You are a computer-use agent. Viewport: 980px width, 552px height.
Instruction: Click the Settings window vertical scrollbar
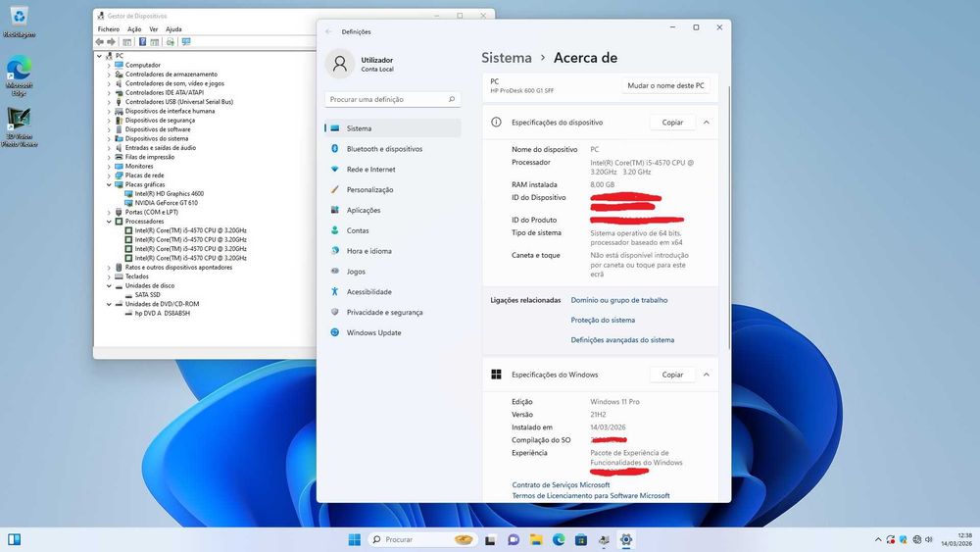(x=728, y=219)
